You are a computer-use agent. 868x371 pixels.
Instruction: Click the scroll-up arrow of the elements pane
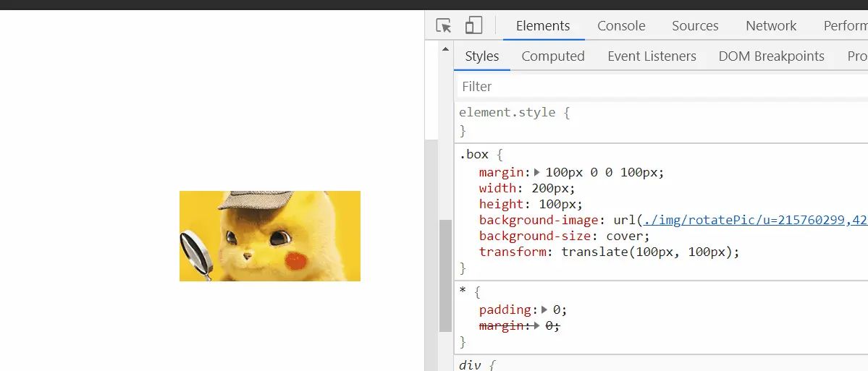pos(446,49)
